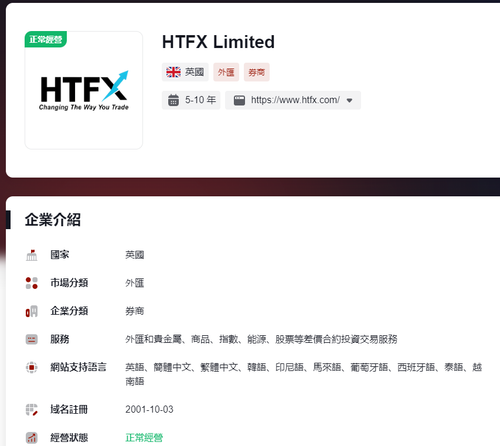This screenshot has width=500, height=446.
Task: Select the 券商 category tag
Action: [256, 72]
